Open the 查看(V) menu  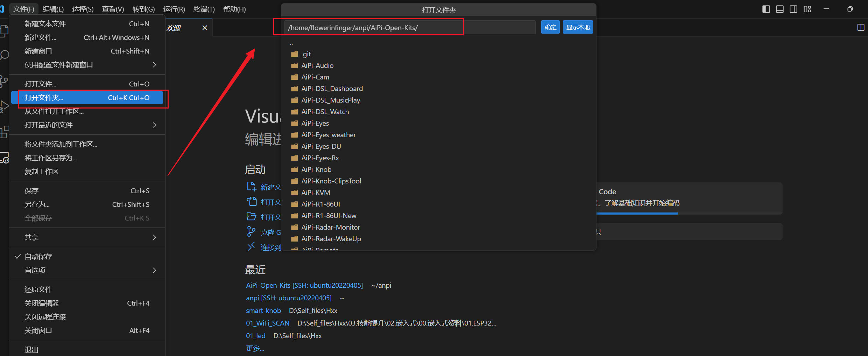(113, 9)
